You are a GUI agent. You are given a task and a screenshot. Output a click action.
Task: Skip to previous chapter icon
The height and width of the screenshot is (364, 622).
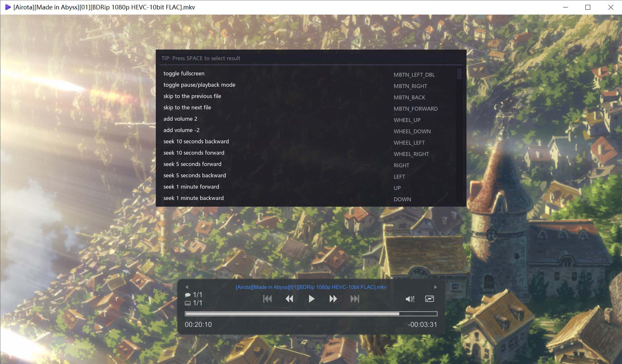pos(267,299)
